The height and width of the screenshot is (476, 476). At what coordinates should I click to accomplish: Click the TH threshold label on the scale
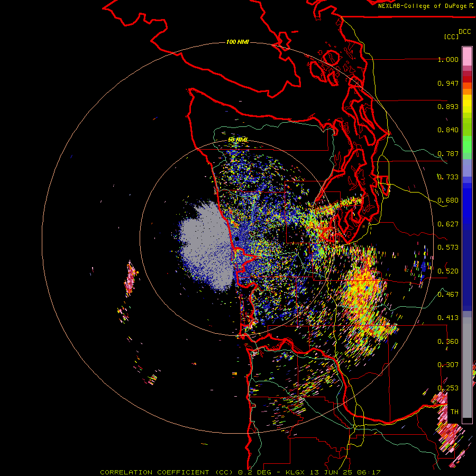pyautogui.click(x=454, y=412)
